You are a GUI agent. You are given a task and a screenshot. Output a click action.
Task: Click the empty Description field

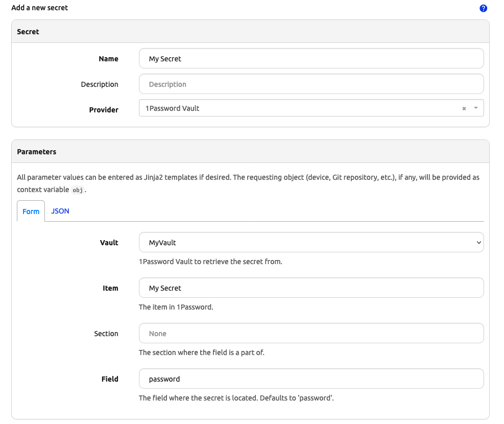pos(311,84)
